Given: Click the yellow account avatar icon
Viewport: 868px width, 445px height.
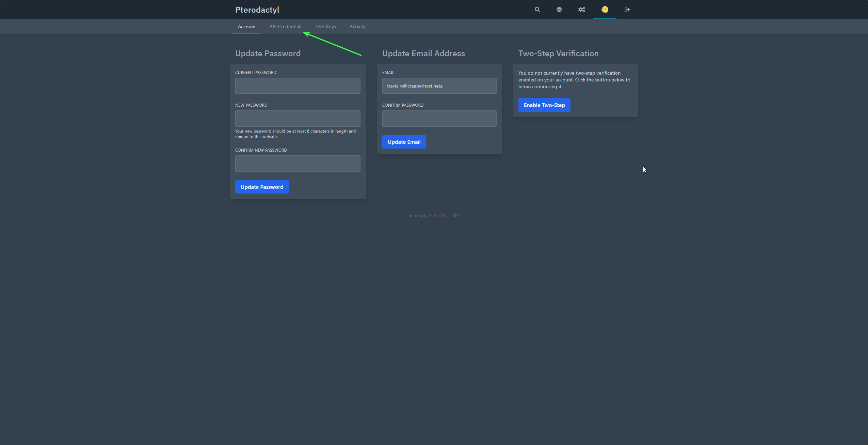Looking at the screenshot, I should pos(605,10).
